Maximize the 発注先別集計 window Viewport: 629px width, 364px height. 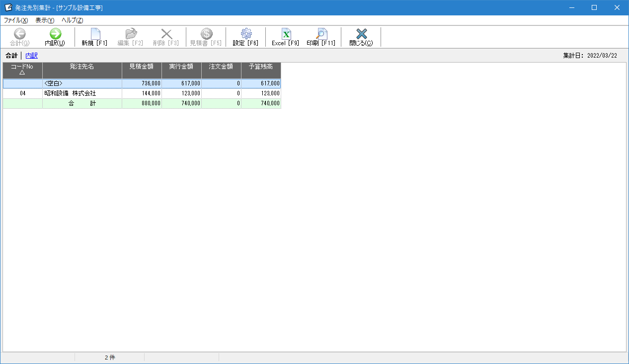point(594,7)
